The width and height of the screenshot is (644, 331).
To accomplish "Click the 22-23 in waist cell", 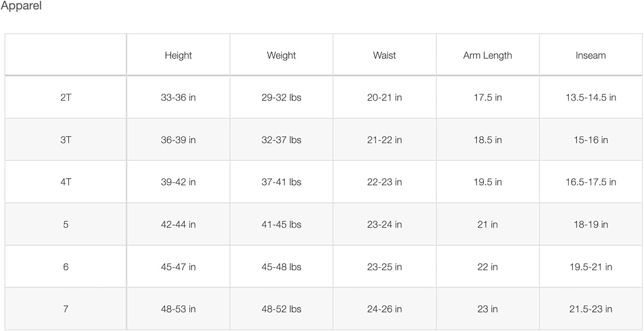I will tap(384, 182).
